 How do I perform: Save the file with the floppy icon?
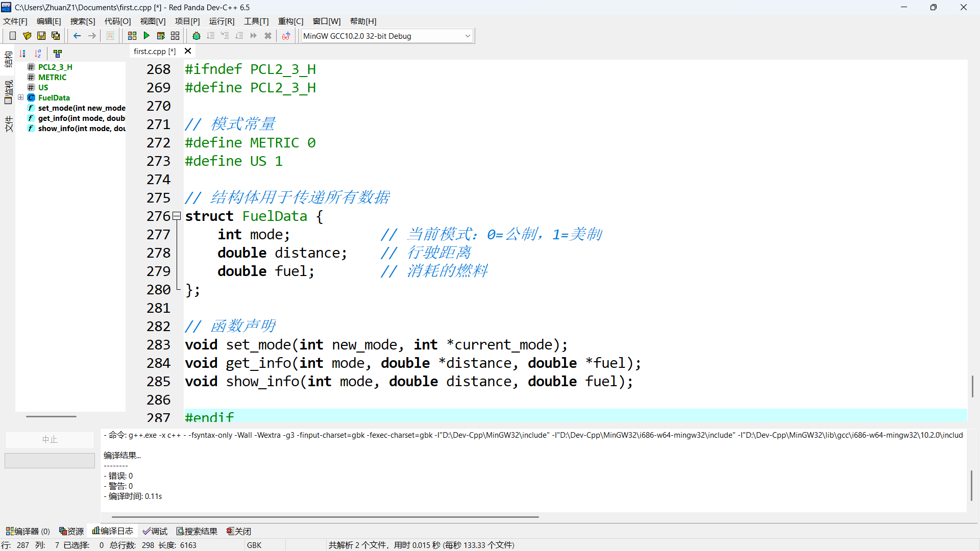pyautogui.click(x=41, y=36)
